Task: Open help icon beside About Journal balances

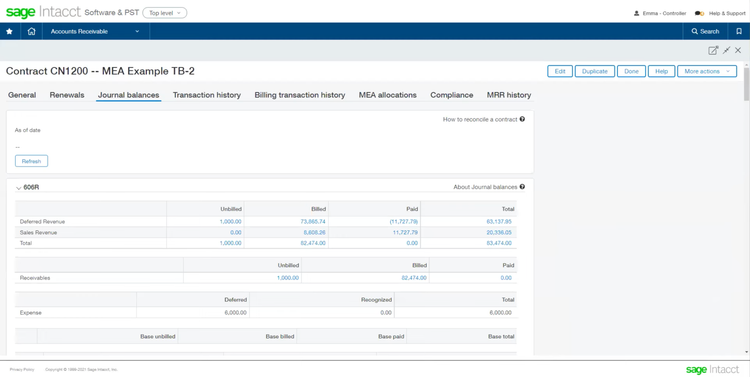Action: [522, 187]
